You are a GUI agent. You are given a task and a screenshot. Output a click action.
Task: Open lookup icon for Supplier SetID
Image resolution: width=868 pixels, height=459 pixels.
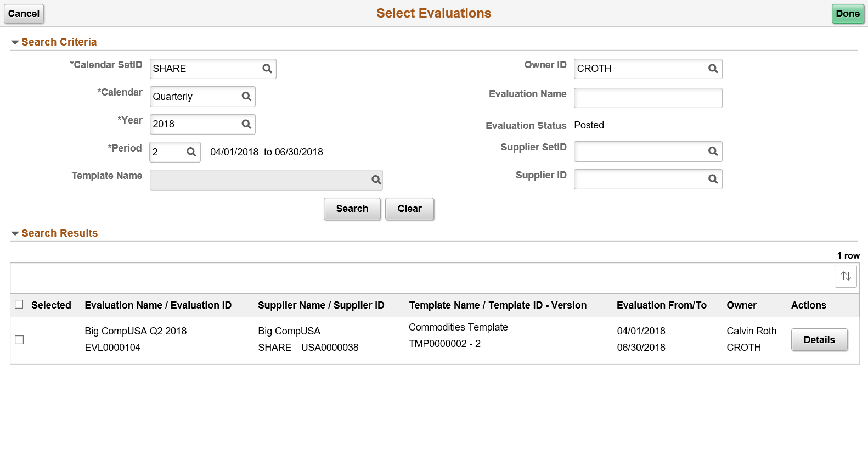(713, 151)
